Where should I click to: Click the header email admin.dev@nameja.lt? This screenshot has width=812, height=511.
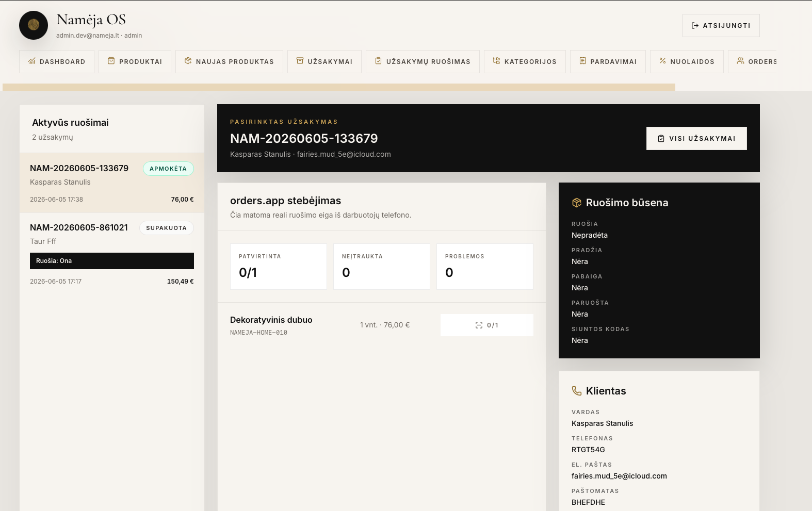tap(88, 36)
